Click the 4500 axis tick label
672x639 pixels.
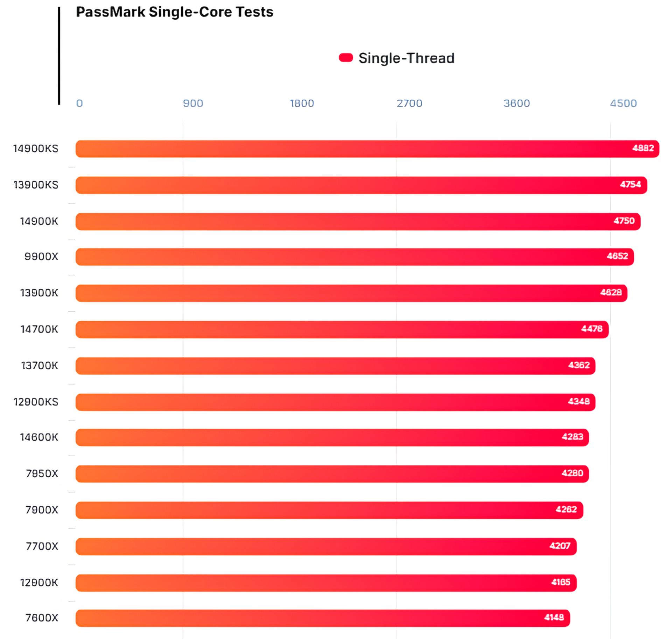click(623, 103)
